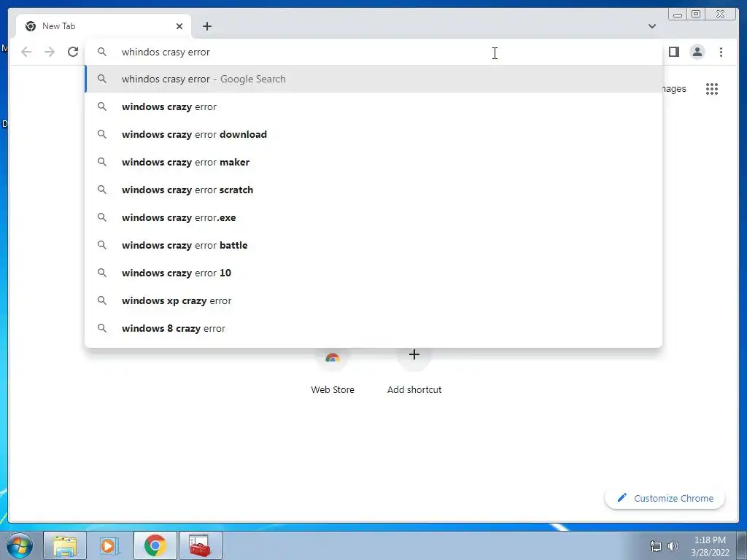Click the Add shortcut plus icon
Screen dimensions: 747x560
coord(414,355)
